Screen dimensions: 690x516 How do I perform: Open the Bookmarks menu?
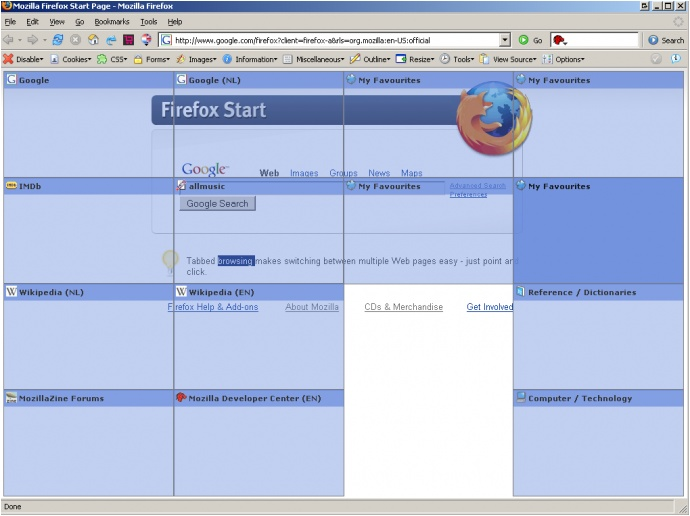[112, 22]
